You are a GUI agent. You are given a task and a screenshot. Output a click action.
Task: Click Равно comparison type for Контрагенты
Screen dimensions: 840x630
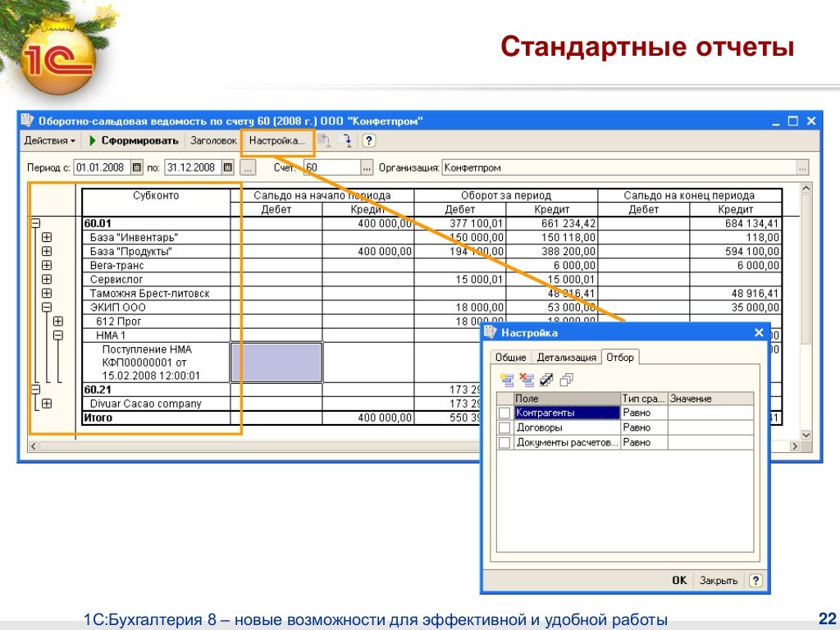click(x=644, y=413)
